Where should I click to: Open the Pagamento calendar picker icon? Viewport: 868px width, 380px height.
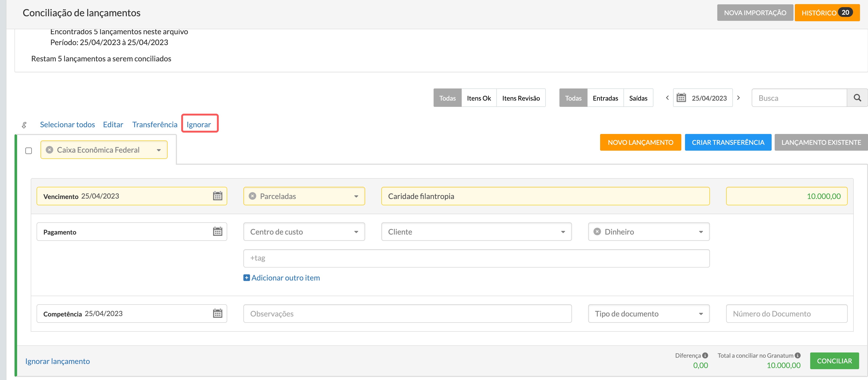click(x=218, y=232)
